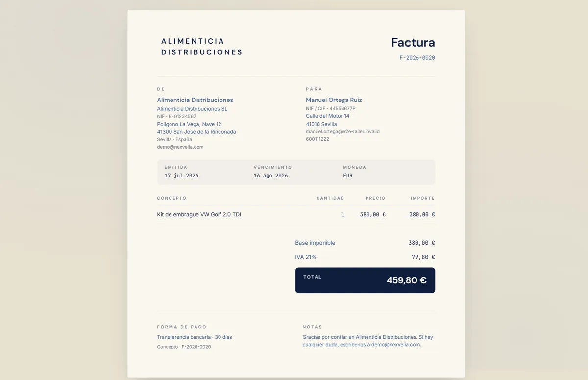
Task: Select the Factura title heading
Action: tap(413, 42)
